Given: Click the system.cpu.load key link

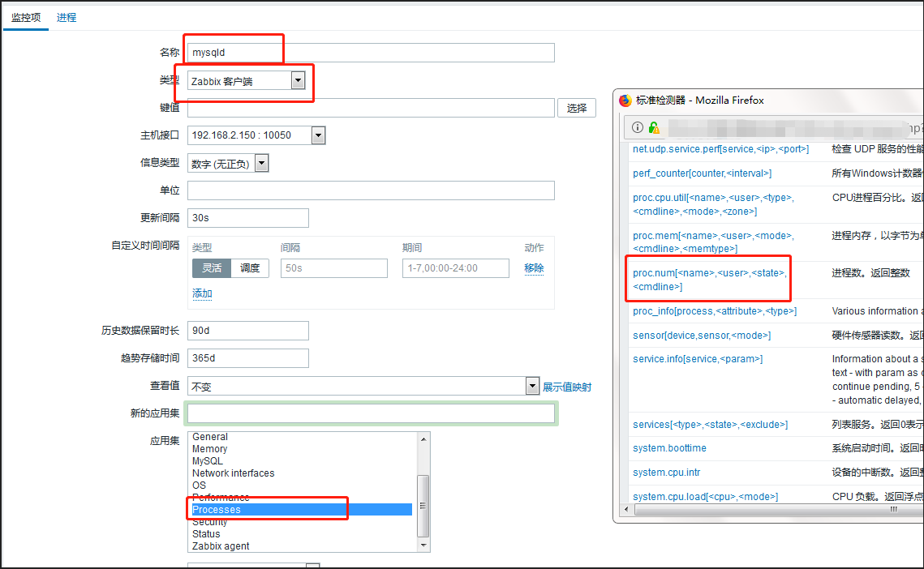Looking at the screenshot, I should tap(706, 497).
